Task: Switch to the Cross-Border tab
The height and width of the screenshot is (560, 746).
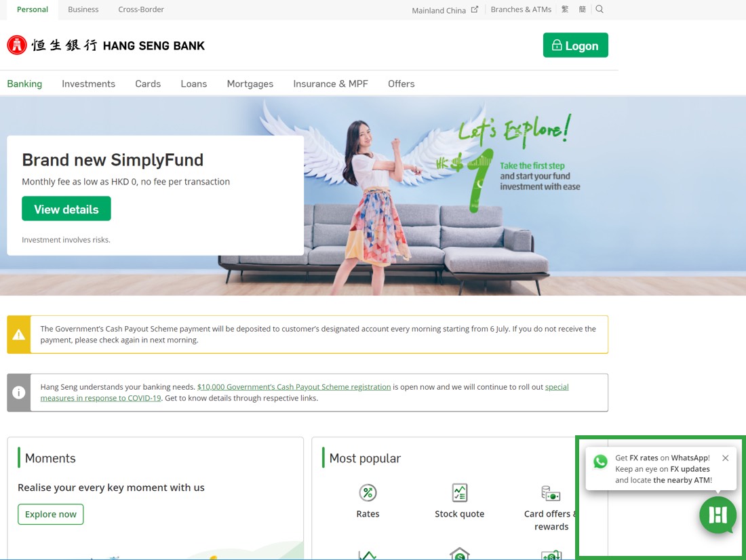Action: click(x=141, y=9)
